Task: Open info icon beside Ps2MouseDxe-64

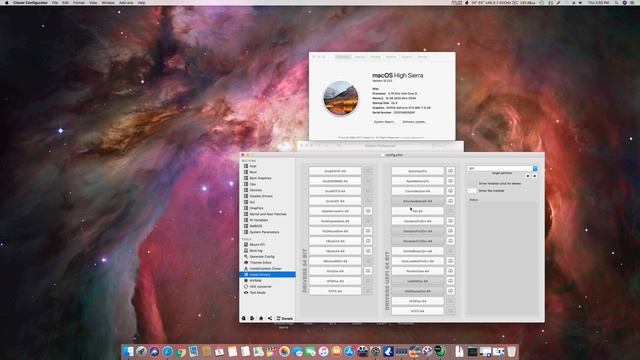Action: pyautogui.click(x=368, y=231)
